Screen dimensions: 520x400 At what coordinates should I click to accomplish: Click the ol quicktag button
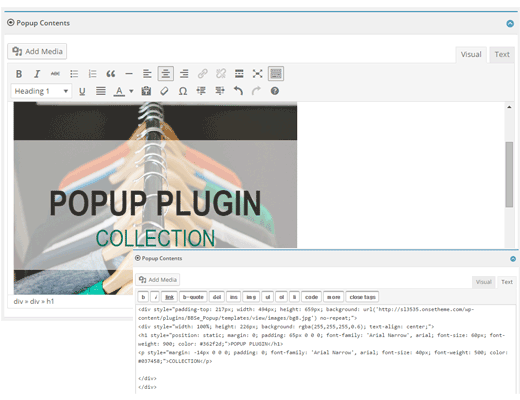pyautogui.click(x=282, y=297)
